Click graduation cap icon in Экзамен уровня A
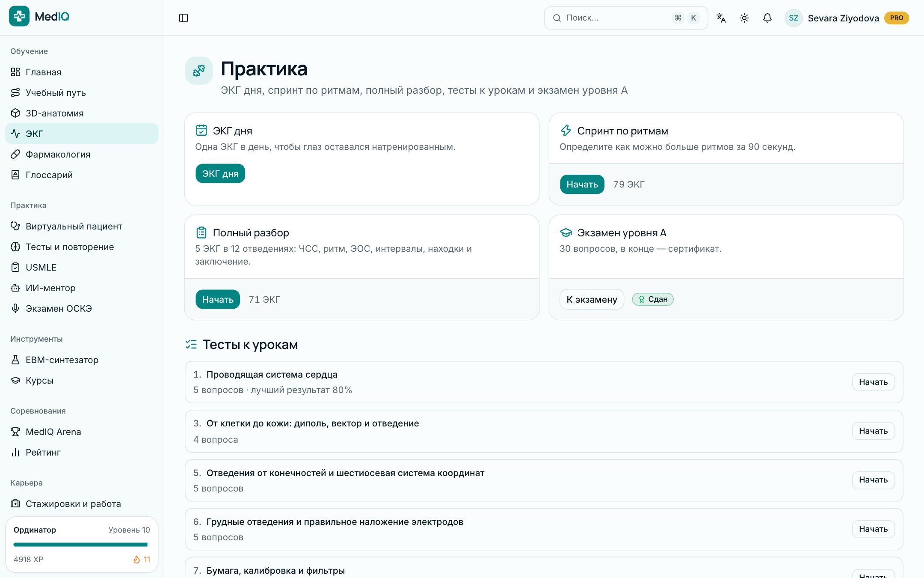This screenshot has height=578, width=924. [x=566, y=232]
